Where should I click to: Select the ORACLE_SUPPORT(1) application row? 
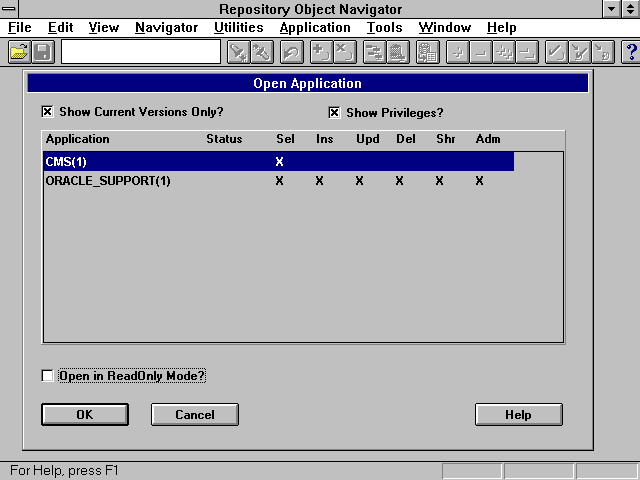coord(108,181)
